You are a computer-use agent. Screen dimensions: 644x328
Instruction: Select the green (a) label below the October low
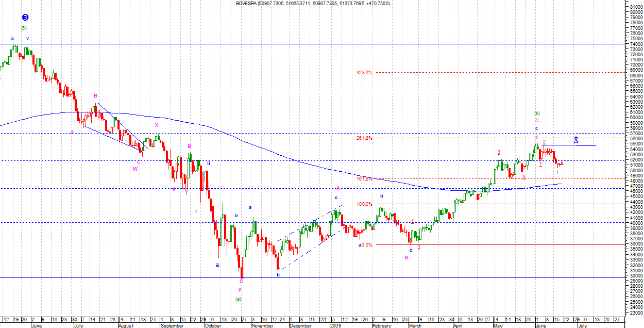click(238, 299)
